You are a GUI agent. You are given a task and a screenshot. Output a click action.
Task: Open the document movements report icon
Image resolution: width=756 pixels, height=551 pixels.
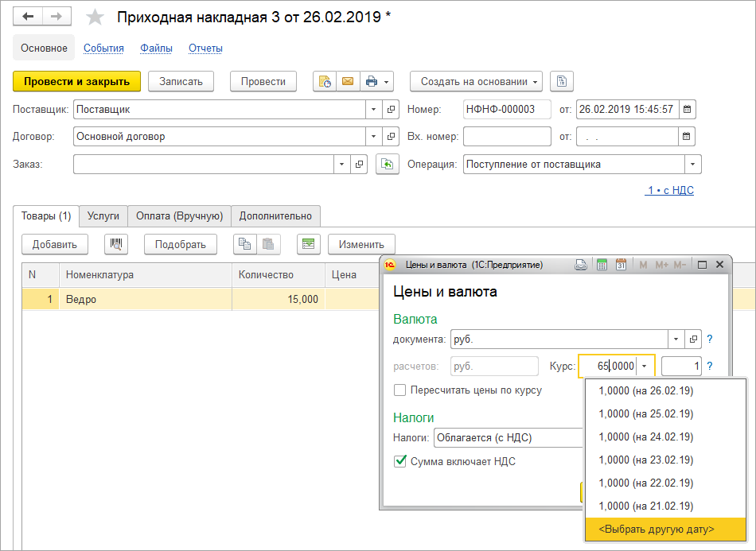pos(325,81)
